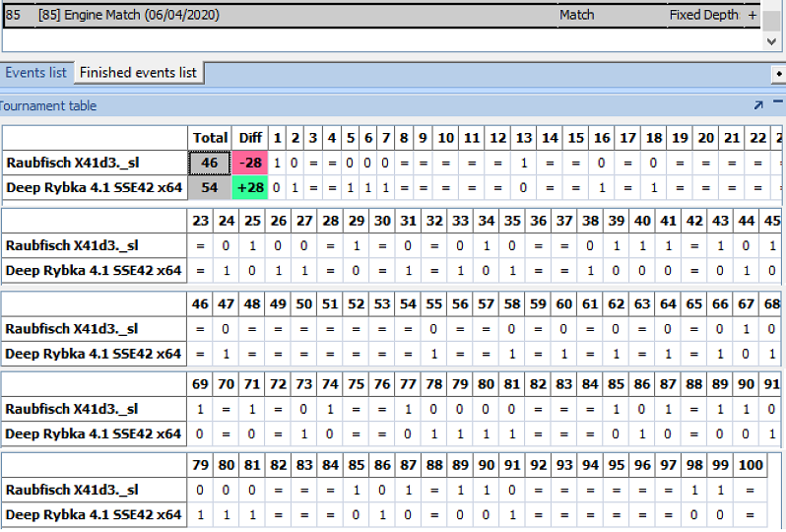Click game column header 77

tap(408, 384)
